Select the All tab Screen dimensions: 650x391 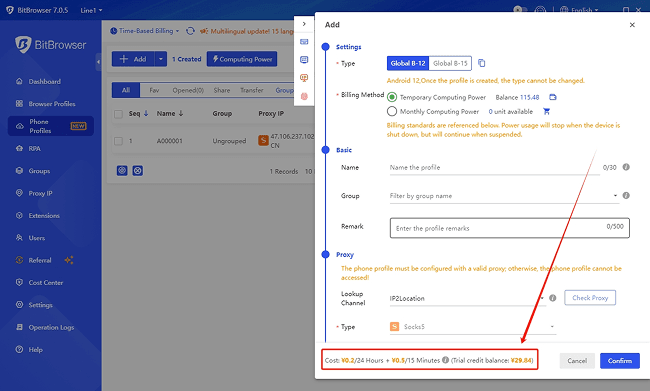pos(126,90)
